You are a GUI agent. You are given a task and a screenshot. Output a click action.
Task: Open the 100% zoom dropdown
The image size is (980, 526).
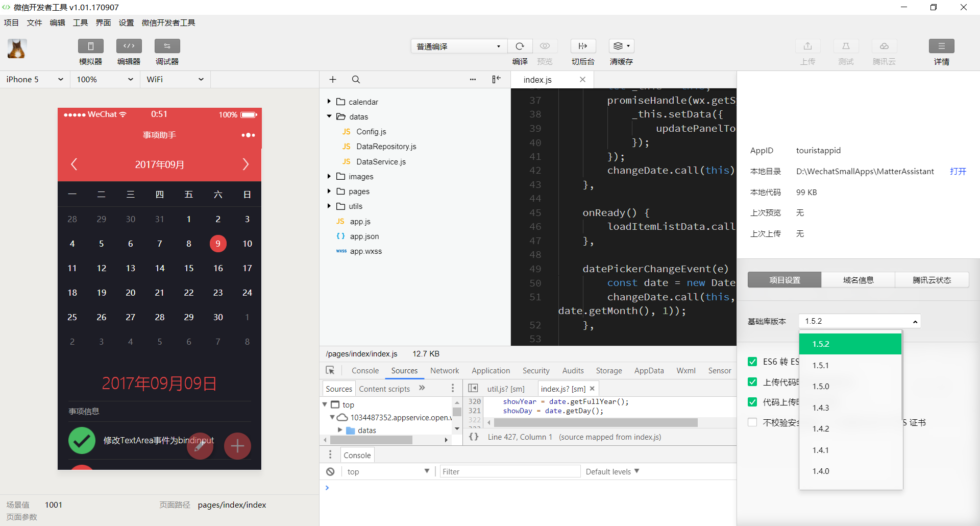105,79
